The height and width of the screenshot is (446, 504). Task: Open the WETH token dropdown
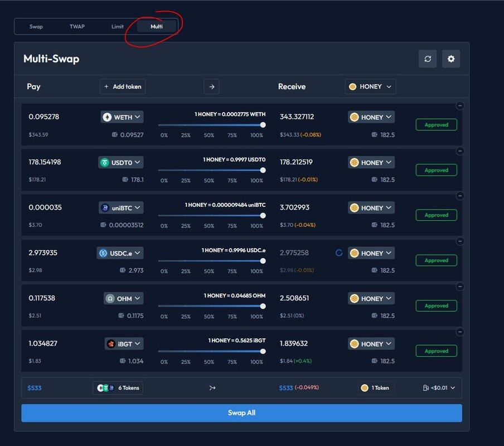[122, 117]
